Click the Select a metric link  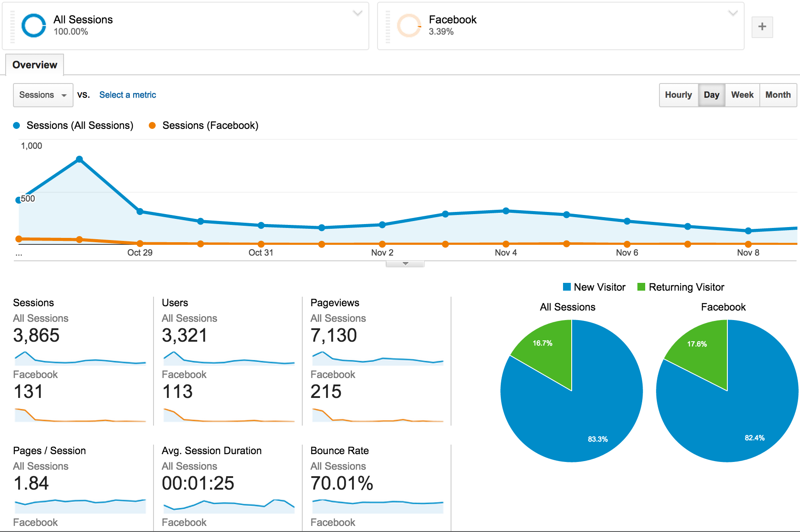pos(127,95)
